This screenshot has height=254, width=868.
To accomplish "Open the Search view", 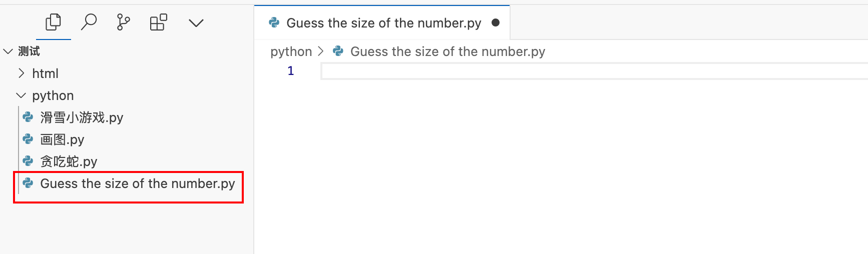I will coord(89,22).
